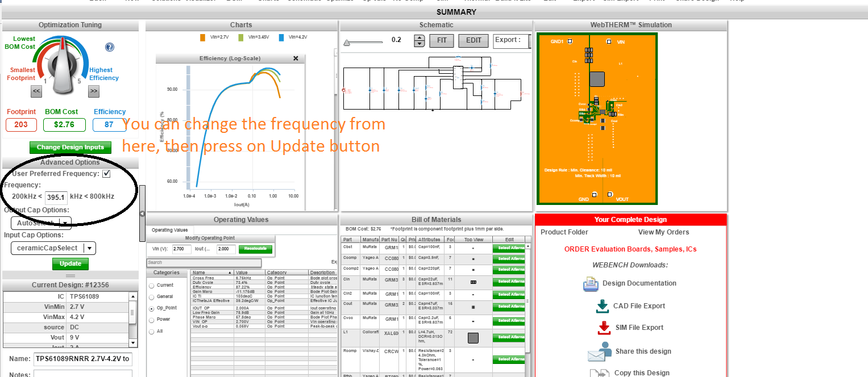This screenshot has width=868, height=377.
Task: Click the >> knob increase button
Action: pos(94,90)
